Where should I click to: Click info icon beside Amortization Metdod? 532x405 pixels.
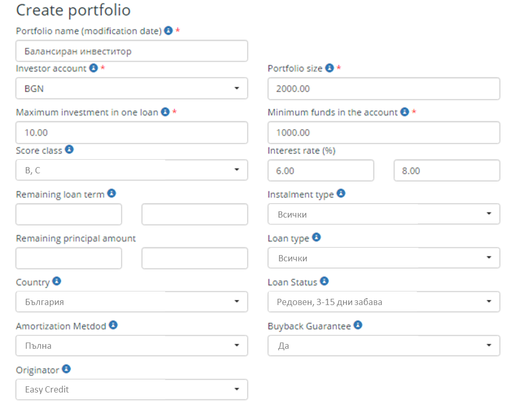coord(113,325)
